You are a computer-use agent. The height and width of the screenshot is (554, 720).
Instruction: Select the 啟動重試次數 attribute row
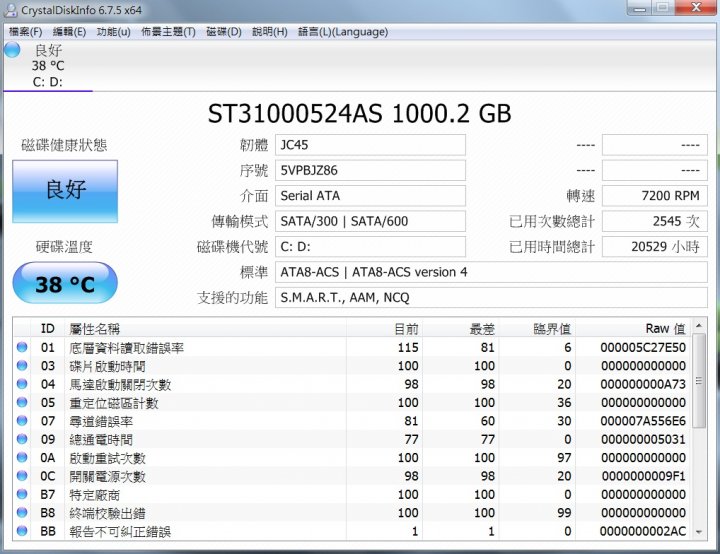(353, 458)
